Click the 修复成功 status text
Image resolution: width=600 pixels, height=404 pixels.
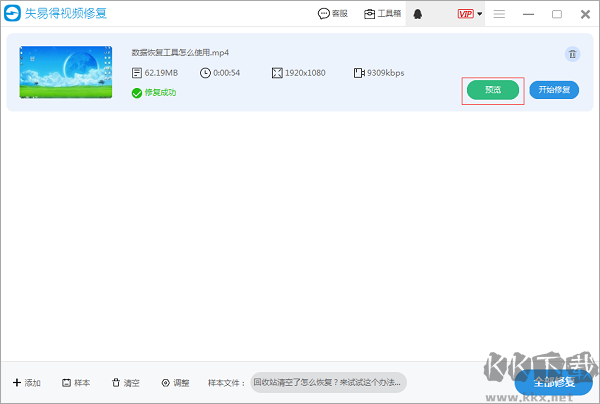pyautogui.click(x=160, y=93)
